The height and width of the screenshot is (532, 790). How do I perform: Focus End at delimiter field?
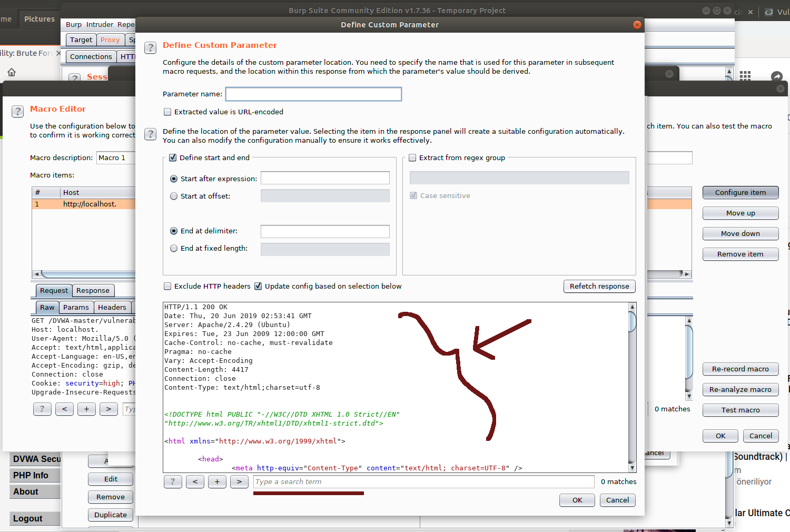tap(325, 231)
